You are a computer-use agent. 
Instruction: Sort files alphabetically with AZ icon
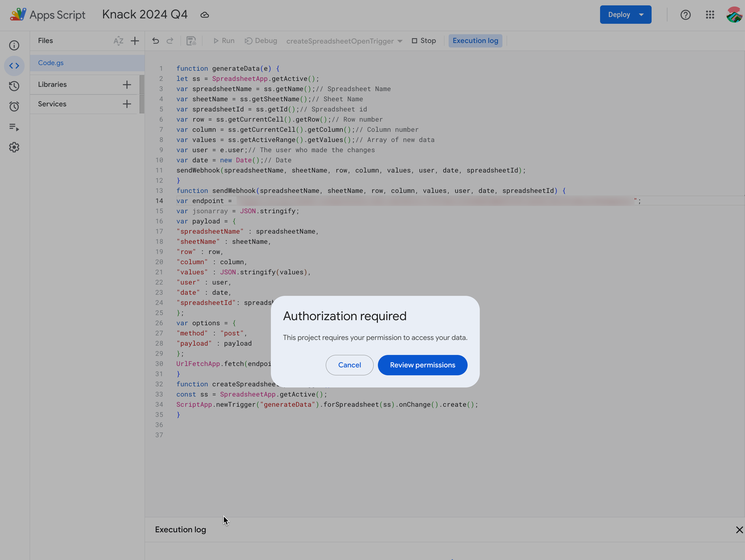coord(118,41)
